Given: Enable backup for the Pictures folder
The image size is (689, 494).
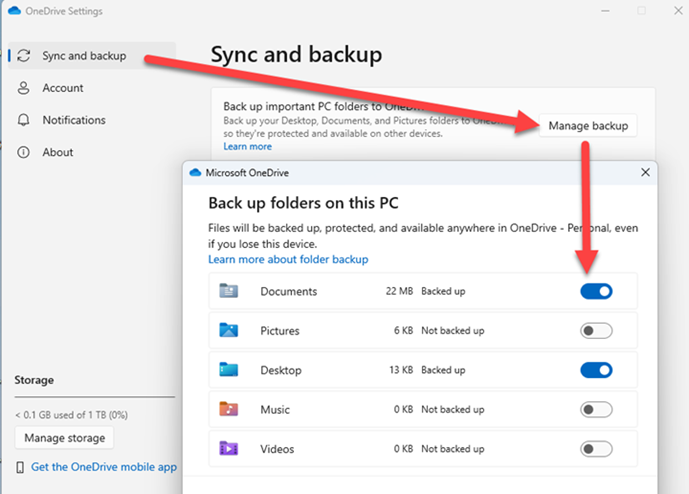Looking at the screenshot, I should [x=596, y=331].
